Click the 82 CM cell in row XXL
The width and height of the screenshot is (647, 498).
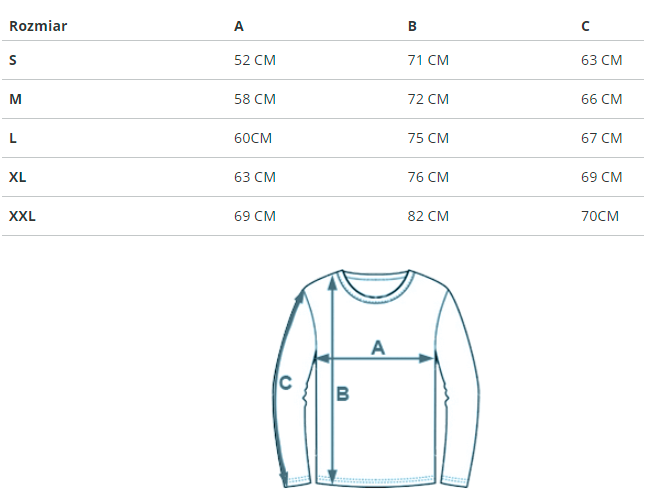tap(428, 216)
